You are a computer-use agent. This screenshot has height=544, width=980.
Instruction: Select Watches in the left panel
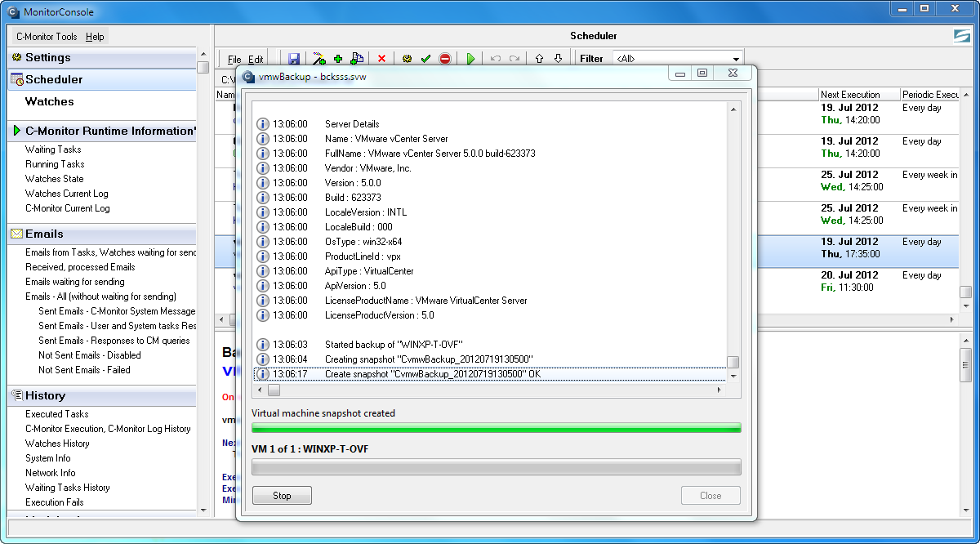point(49,101)
